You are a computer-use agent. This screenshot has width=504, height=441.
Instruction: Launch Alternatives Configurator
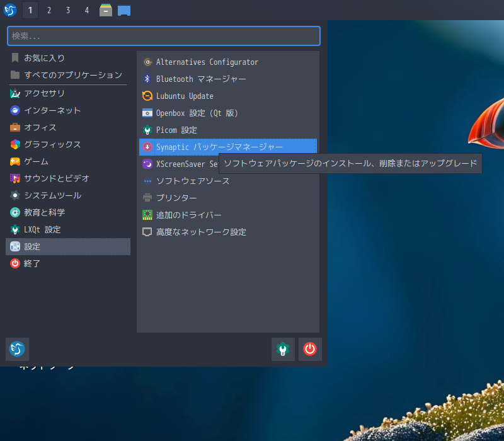[228, 62]
